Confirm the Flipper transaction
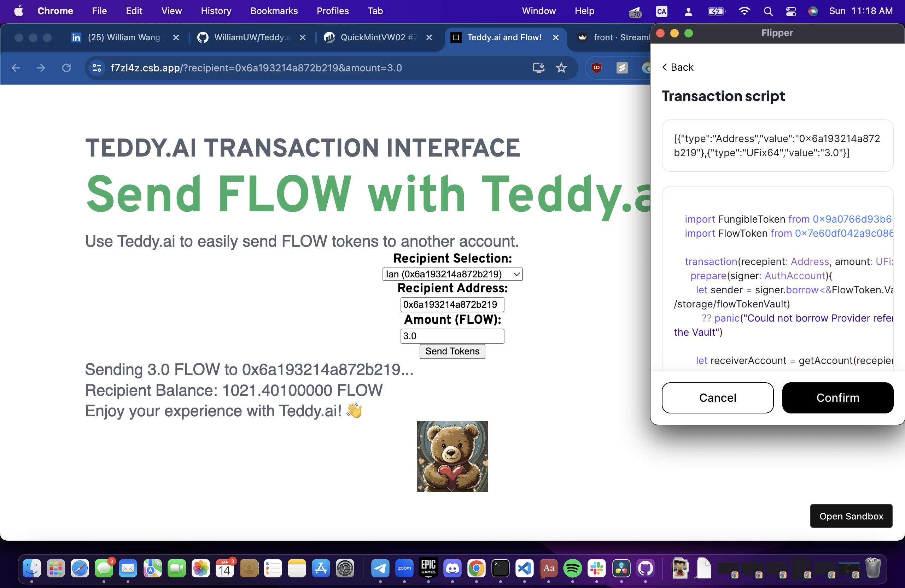Image resolution: width=905 pixels, height=588 pixels. pos(837,398)
